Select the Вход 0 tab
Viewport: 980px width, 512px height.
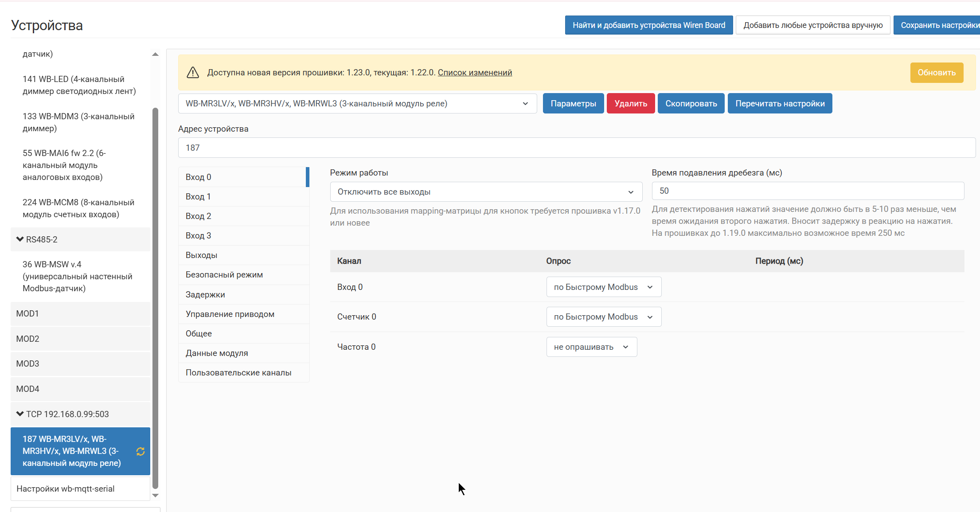click(x=244, y=177)
